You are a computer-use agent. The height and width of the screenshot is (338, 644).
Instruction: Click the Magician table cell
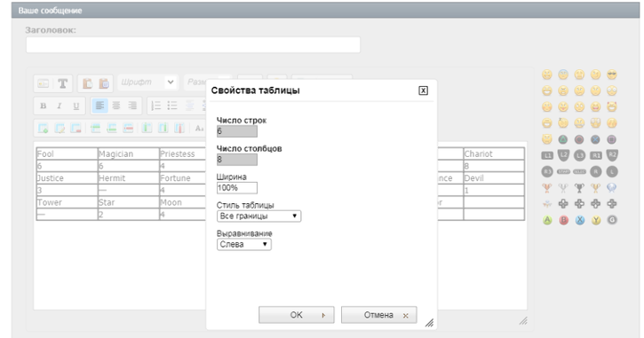click(x=129, y=153)
